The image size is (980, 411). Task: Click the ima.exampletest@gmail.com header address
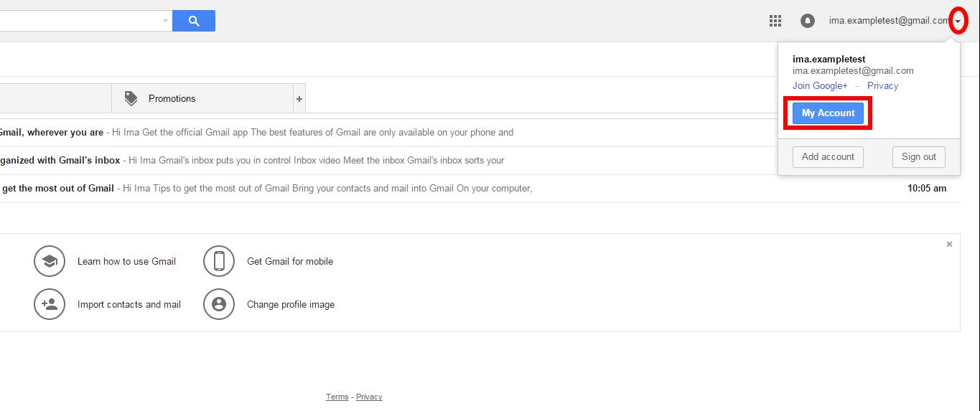[x=889, y=21]
